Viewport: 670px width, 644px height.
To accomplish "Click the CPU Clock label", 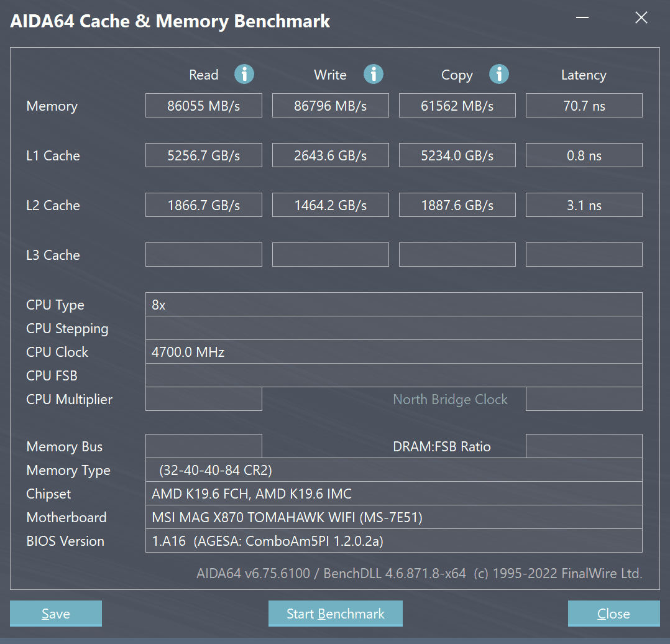I will (x=57, y=352).
